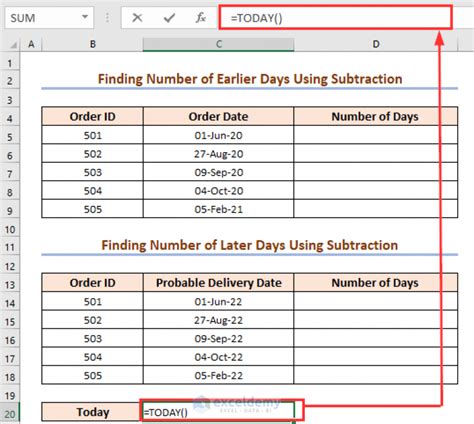The height and width of the screenshot is (424, 474).
Task: Click the Today label cell
Action: click(93, 412)
